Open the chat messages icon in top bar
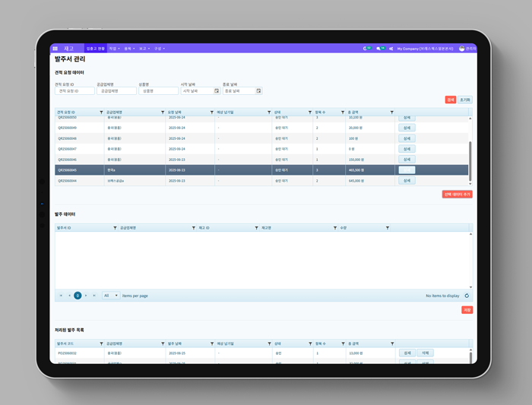 click(x=378, y=49)
